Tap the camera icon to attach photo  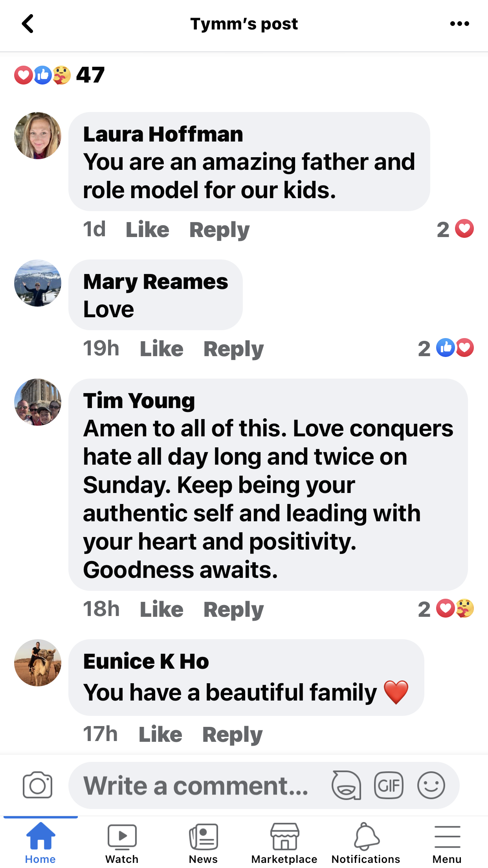[37, 785]
